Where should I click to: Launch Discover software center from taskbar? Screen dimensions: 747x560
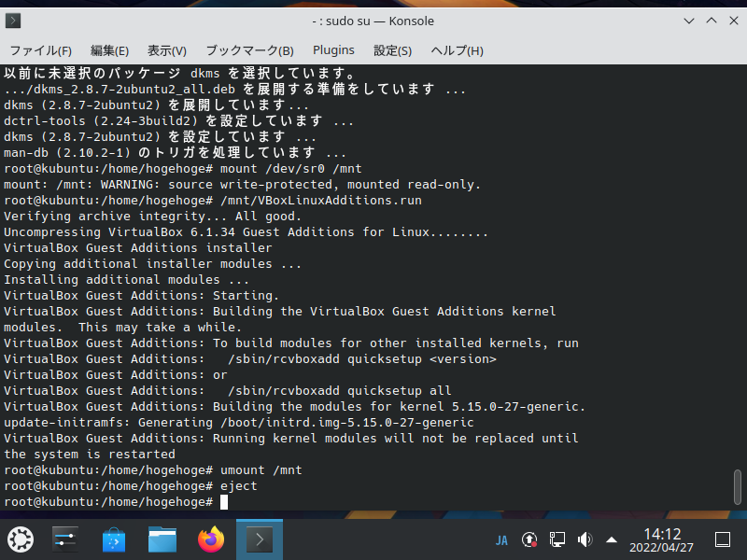click(114, 539)
